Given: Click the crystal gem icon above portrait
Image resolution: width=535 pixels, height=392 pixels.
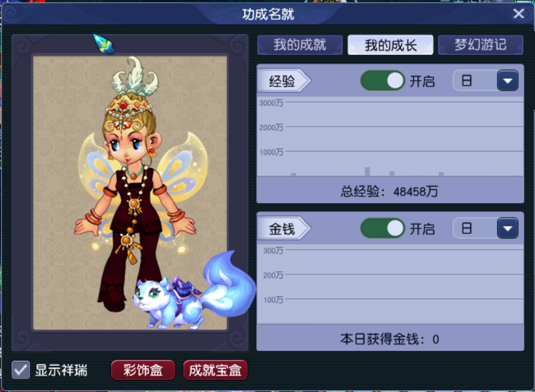Looking at the screenshot, I should click(x=104, y=44).
